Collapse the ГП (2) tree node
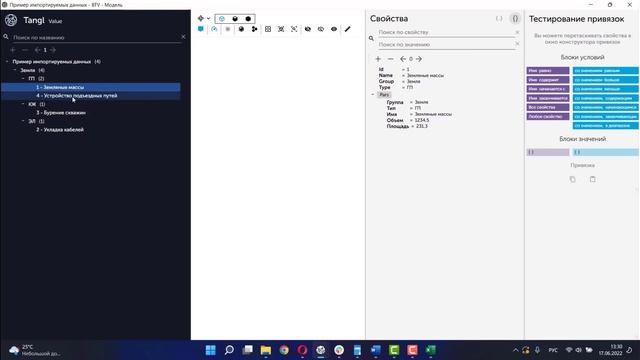The width and height of the screenshot is (640, 360). click(x=23, y=78)
